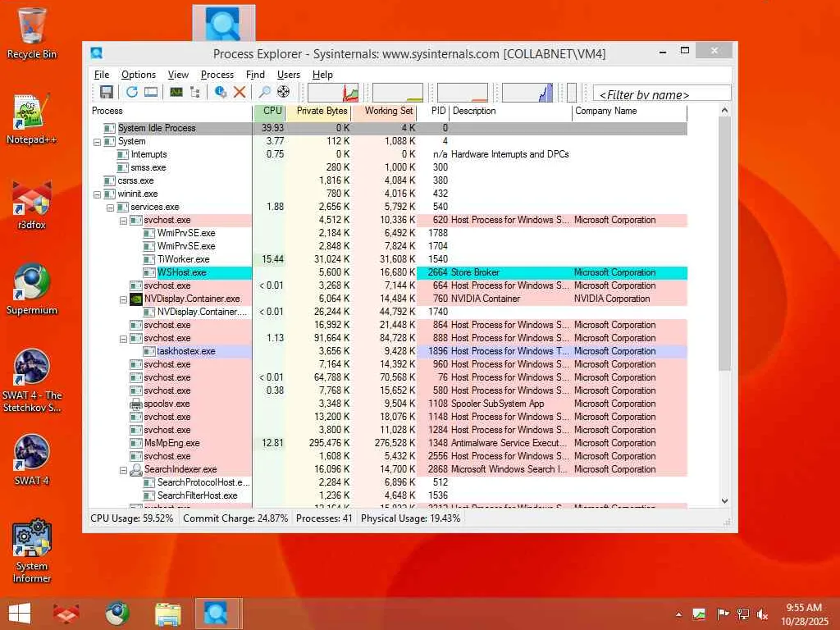This screenshot has height=630, width=840.
Task: Select the MsMpEng.exe process
Action: coord(388,443)
